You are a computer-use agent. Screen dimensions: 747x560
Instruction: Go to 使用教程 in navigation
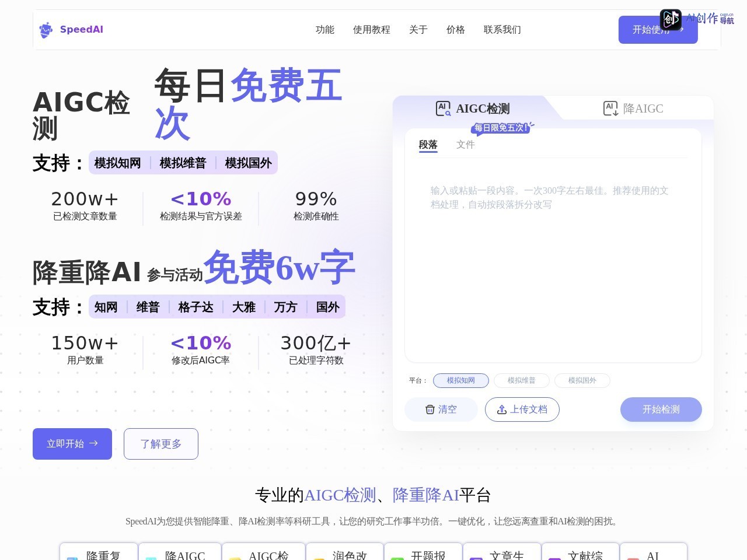pos(372,30)
